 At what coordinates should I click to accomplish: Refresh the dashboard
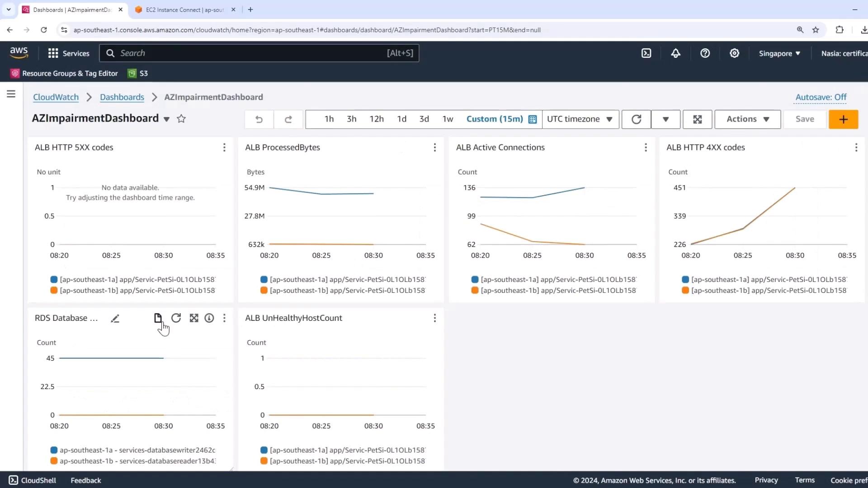click(x=636, y=119)
